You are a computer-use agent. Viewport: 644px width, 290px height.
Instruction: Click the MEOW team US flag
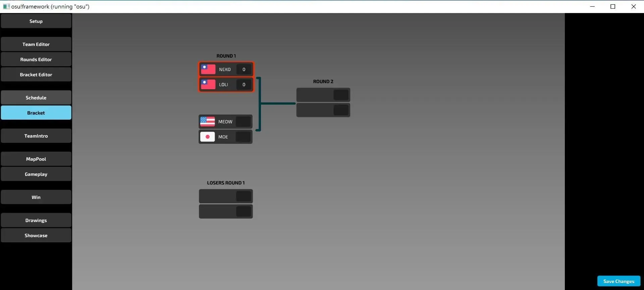pos(207,122)
